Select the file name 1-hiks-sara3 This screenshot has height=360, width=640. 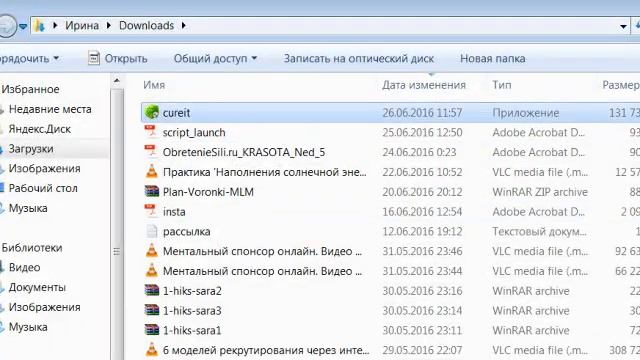(192, 311)
